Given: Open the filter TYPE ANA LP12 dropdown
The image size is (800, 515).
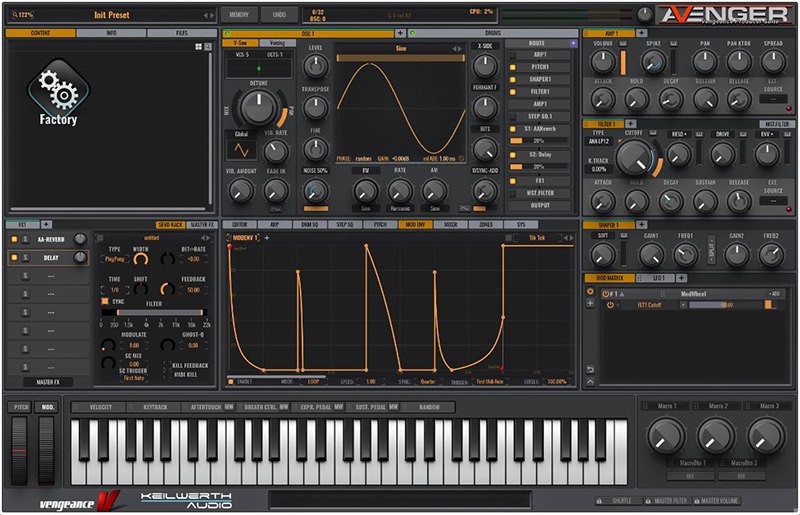Looking at the screenshot, I should point(599,143).
